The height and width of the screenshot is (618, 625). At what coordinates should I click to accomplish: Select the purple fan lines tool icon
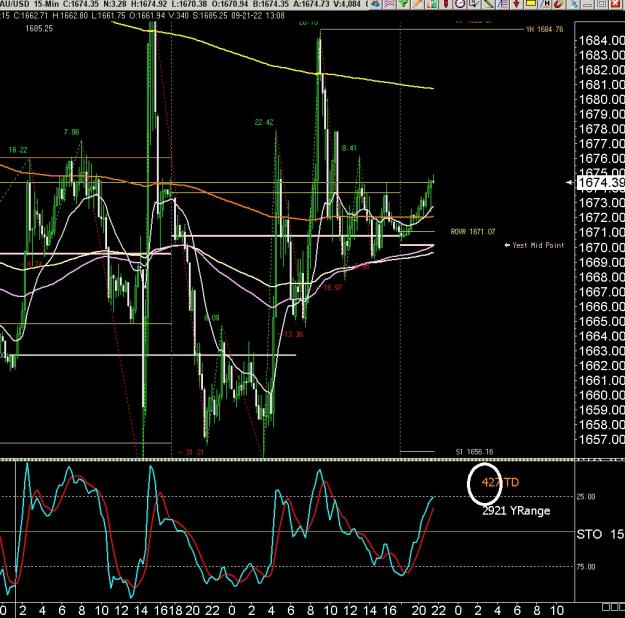502,4
